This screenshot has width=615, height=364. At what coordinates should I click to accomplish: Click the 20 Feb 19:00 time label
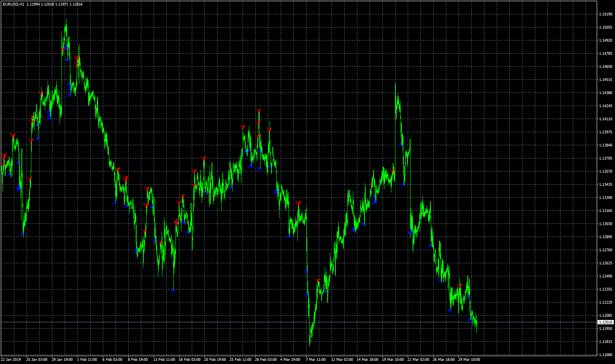(215, 360)
